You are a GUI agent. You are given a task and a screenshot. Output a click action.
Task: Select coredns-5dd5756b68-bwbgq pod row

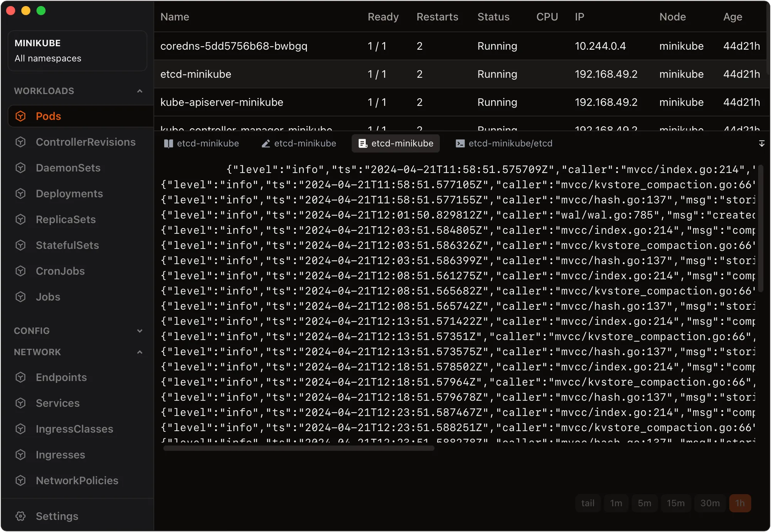460,46
